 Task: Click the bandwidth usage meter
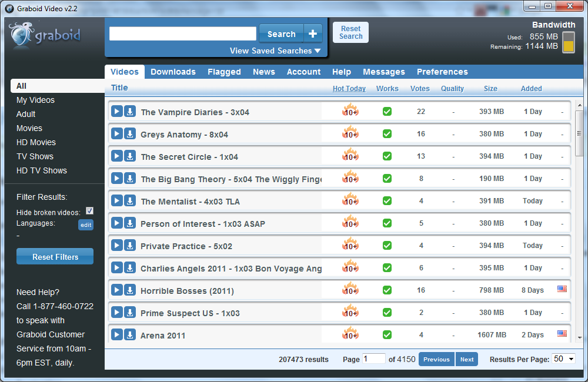(x=569, y=42)
